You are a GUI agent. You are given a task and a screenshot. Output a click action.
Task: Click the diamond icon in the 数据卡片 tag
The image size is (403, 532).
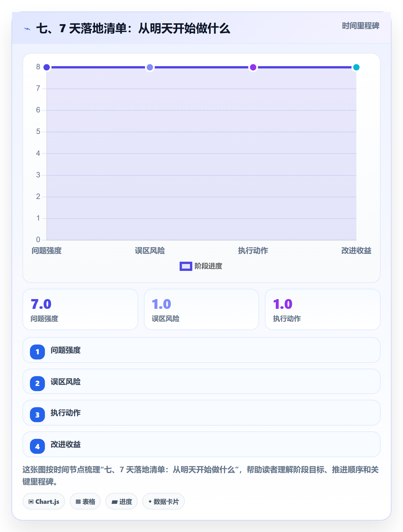pos(150,502)
